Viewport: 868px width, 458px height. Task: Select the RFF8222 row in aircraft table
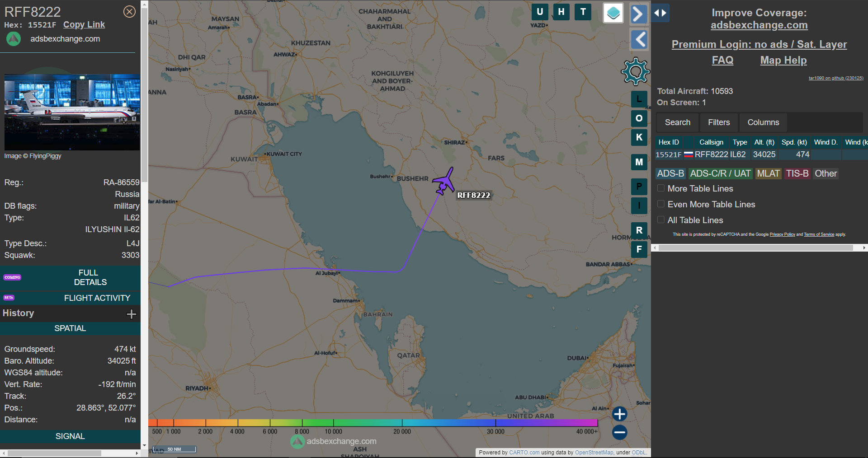(x=761, y=154)
